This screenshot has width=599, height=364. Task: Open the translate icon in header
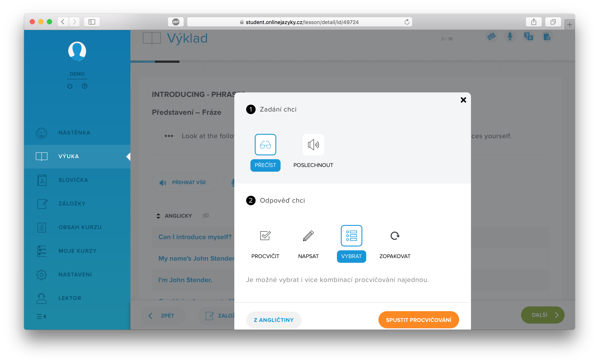click(528, 37)
